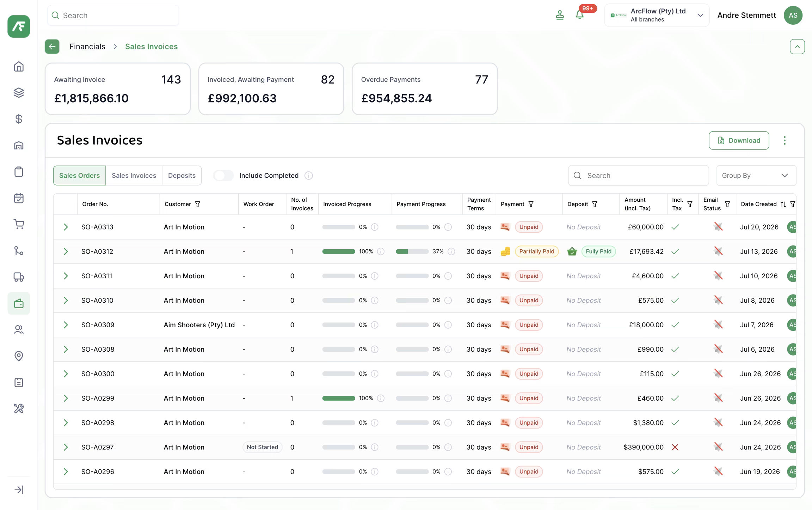Viewport: 812px width, 510px height.
Task: Collapse the summary cards panel
Action: (797, 47)
